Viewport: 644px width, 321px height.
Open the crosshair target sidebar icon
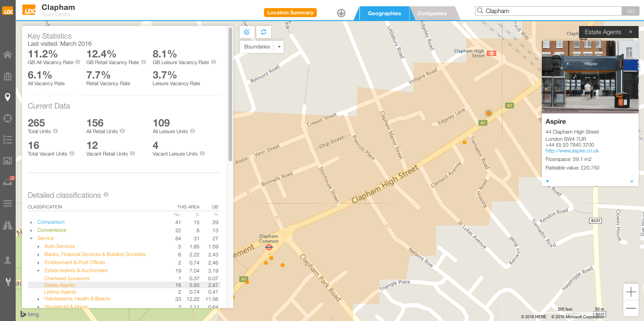[x=8, y=118]
